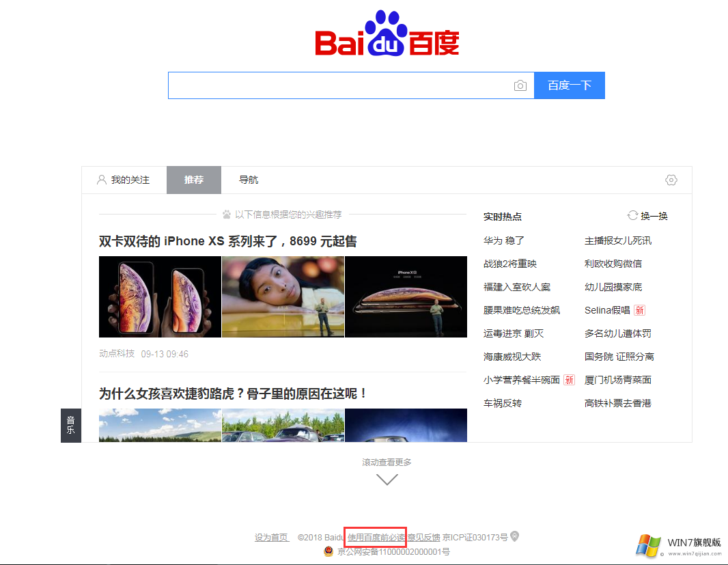The height and width of the screenshot is (565, 728).
Task: Open the two-iPhones-in-hands thumbnail
Action: (160, 297)
